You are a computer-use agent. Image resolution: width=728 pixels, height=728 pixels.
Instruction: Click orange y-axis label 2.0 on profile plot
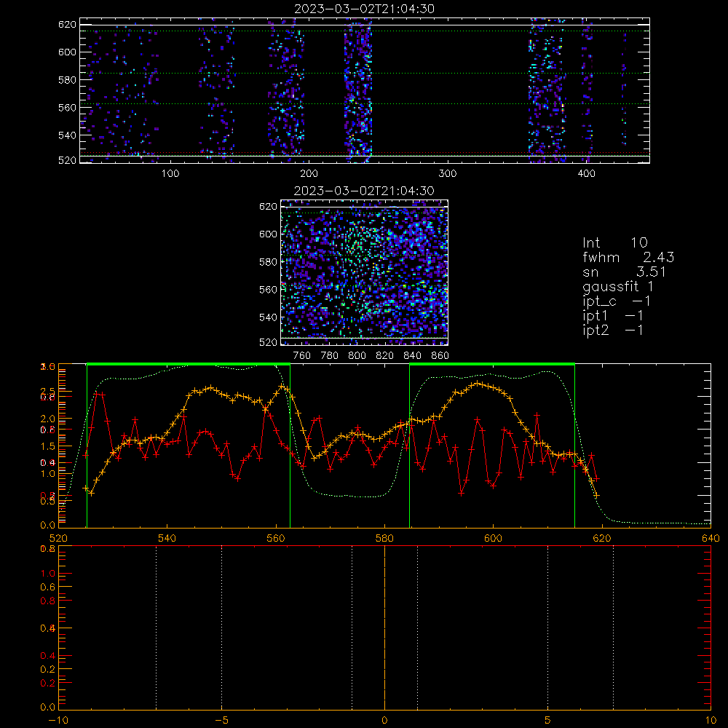48,419
